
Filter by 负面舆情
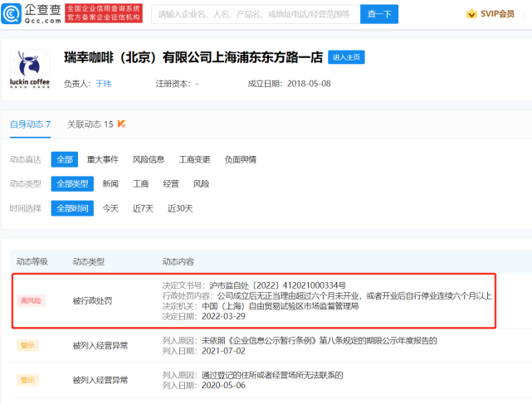pyautogui.click(x=240, y=159)
